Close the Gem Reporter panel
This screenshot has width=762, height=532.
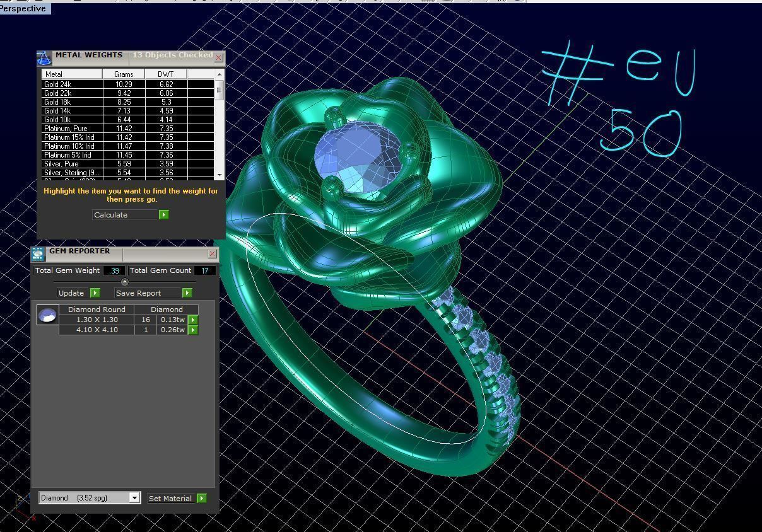tap(213, 253)
